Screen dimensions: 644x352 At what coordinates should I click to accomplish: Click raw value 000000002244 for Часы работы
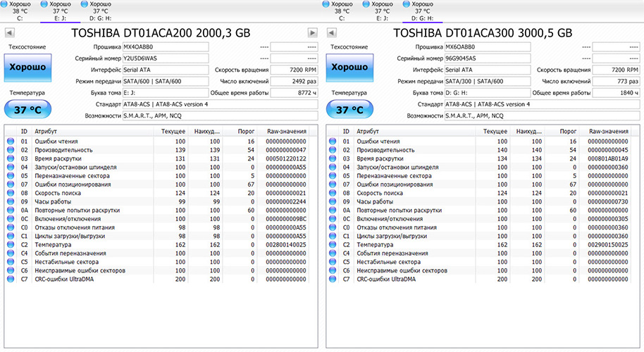coord(286,201)
